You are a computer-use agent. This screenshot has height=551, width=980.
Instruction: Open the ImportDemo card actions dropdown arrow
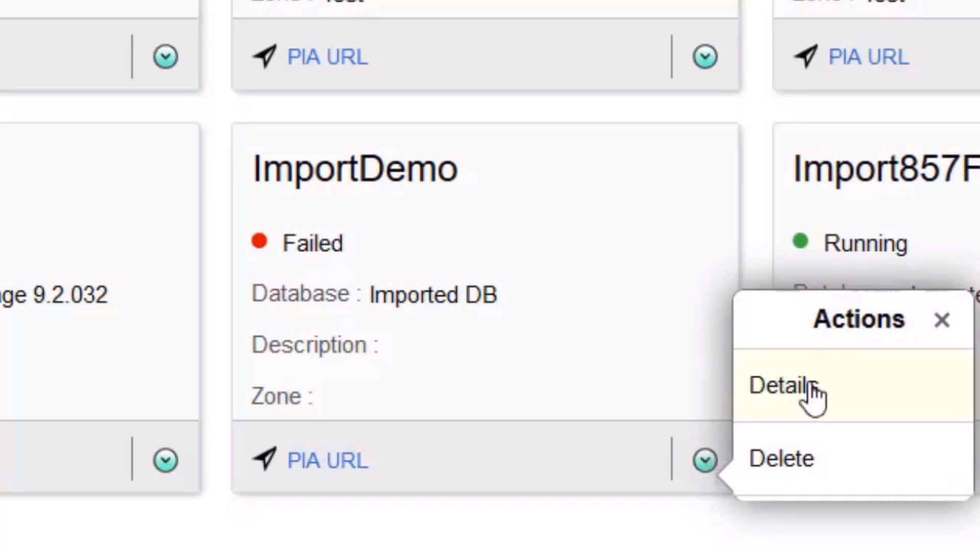(705, 460)
